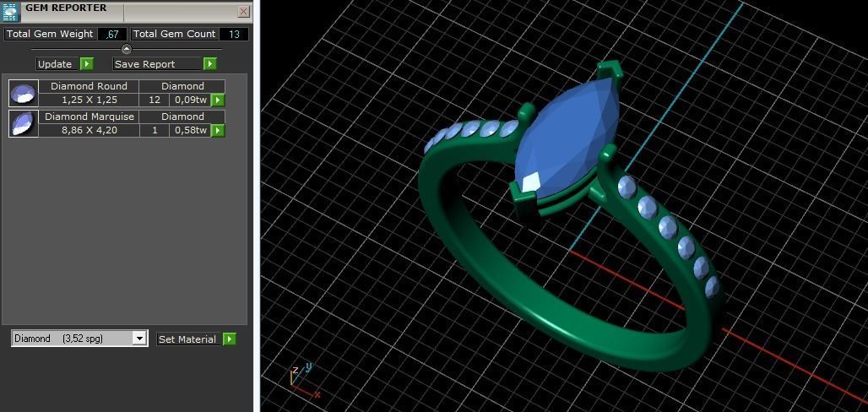Click the green arrow next to Save Report
Image resolution: width=868 pixels, height=412 pixels.
209,64
